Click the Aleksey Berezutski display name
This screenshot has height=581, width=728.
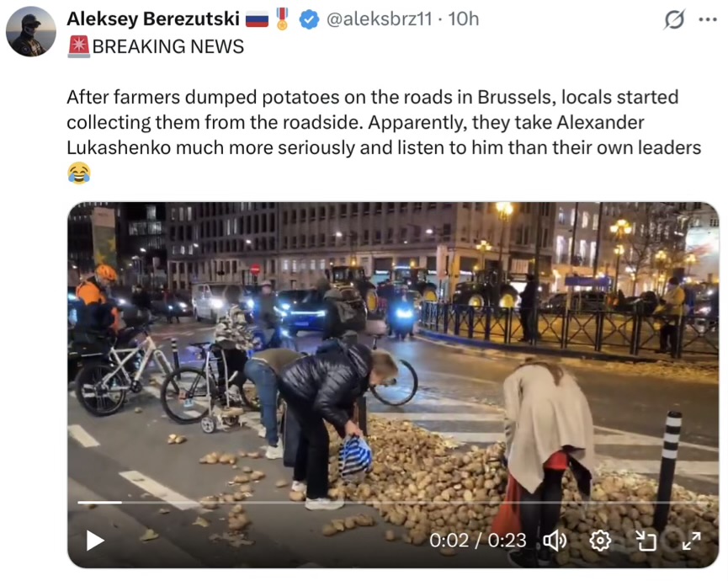[153, 19]
